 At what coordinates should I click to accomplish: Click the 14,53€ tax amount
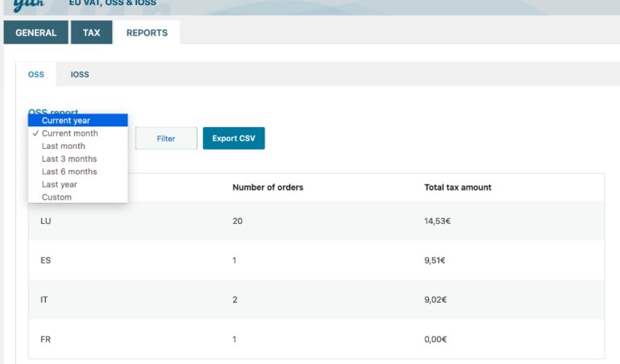[437, 221]
